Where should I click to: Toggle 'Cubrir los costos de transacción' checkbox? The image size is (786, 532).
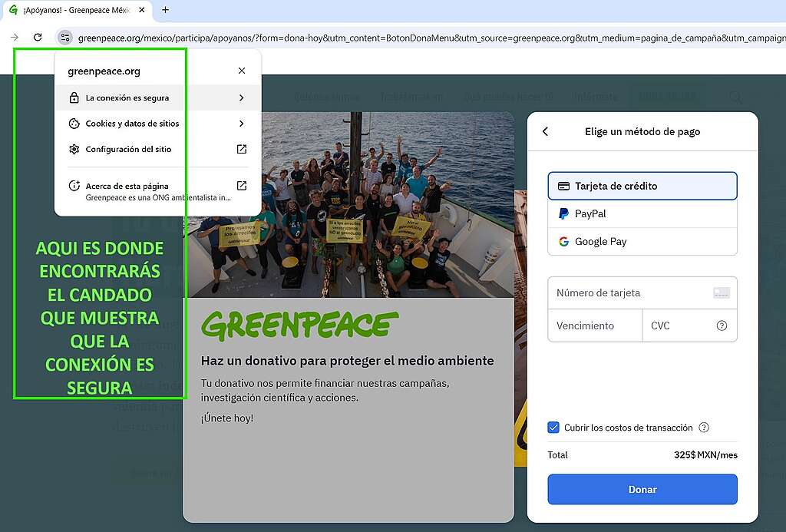(x=553, y=428)
